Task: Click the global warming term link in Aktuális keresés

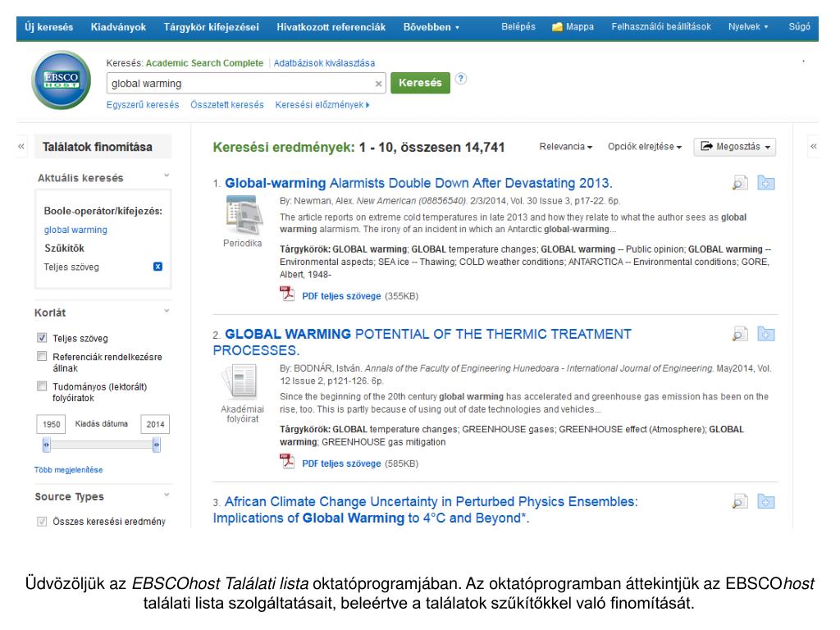Action: pos(75,230)
